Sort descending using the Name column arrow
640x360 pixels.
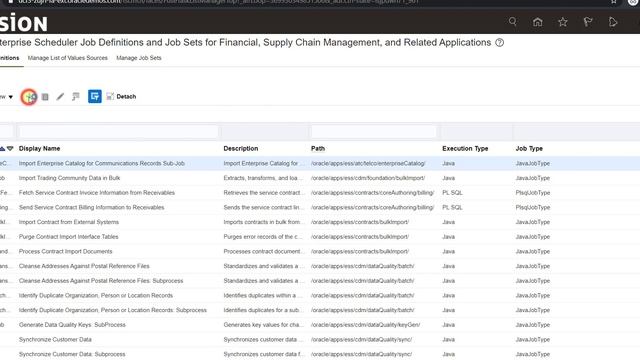point(10,149)
